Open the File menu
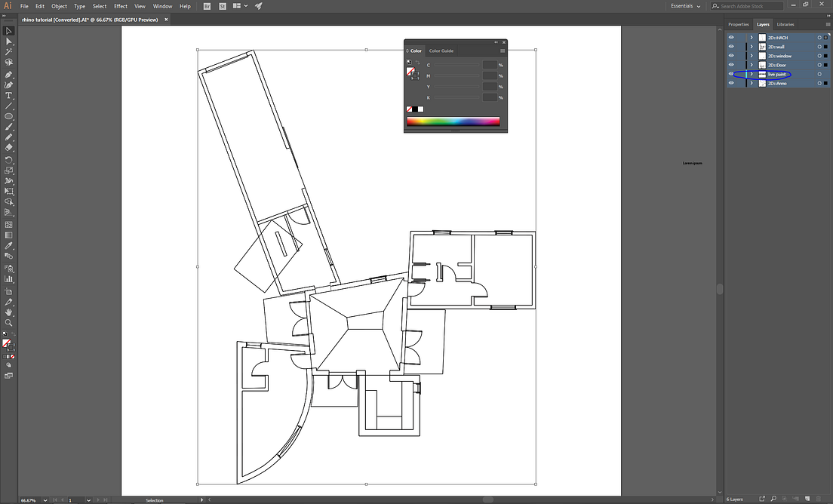Screen dimensions: 833x504 tap(24, 6)
